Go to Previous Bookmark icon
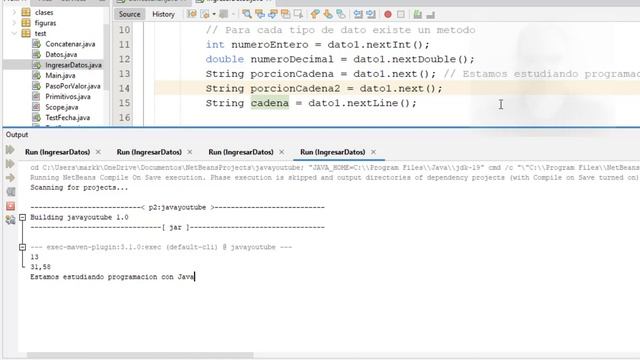The image size is (640, 360). pos(315,14)
